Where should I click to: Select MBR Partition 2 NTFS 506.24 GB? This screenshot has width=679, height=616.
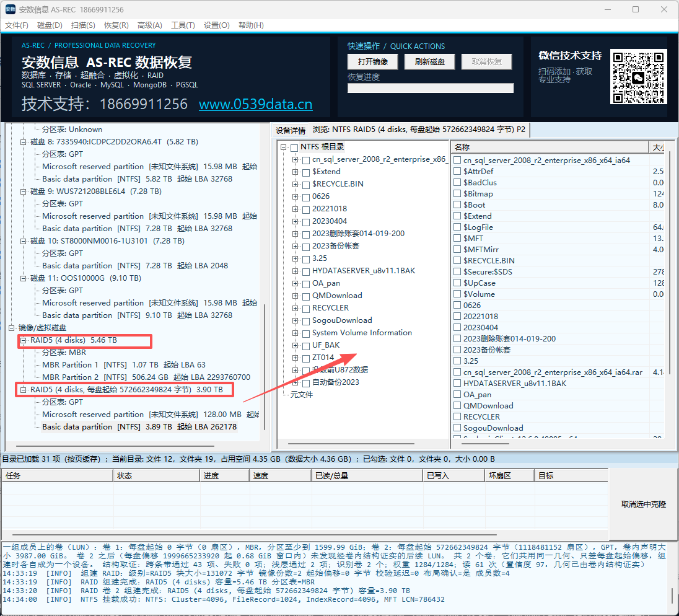(146, 377)
